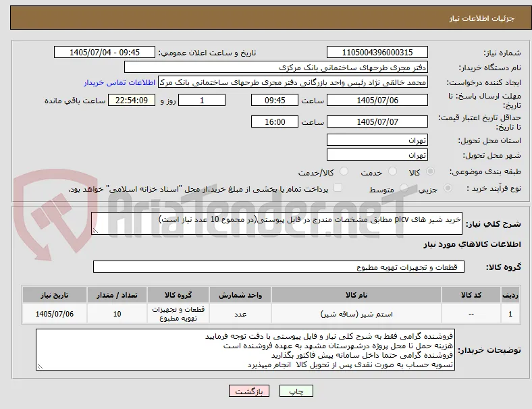Click the delivery city field تهران
532x409 pixels.
point(377,155)
